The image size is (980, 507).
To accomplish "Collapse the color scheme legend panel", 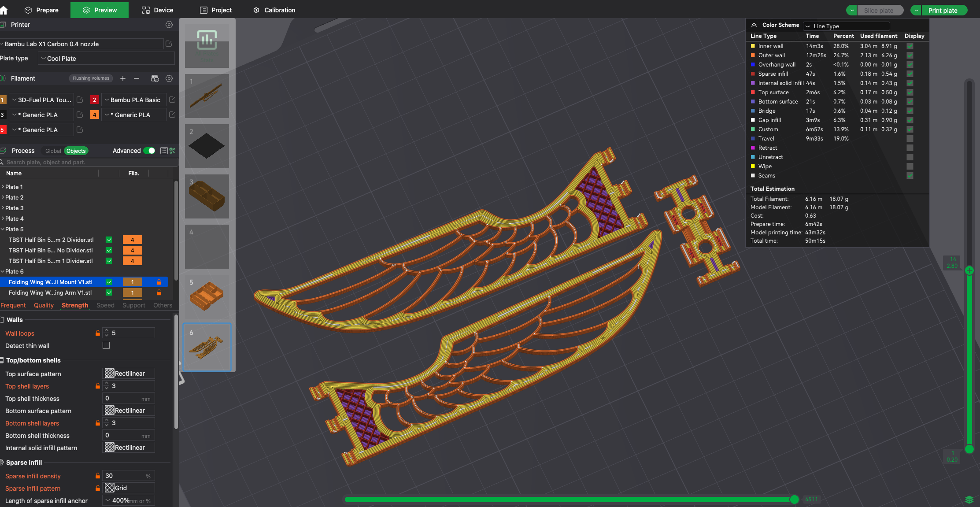I will 754,25.
